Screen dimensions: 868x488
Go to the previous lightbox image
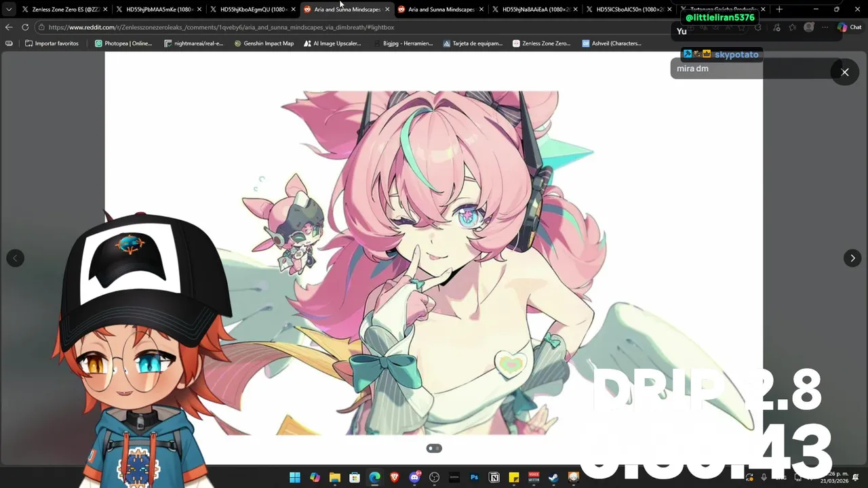[x=15, y=258]
